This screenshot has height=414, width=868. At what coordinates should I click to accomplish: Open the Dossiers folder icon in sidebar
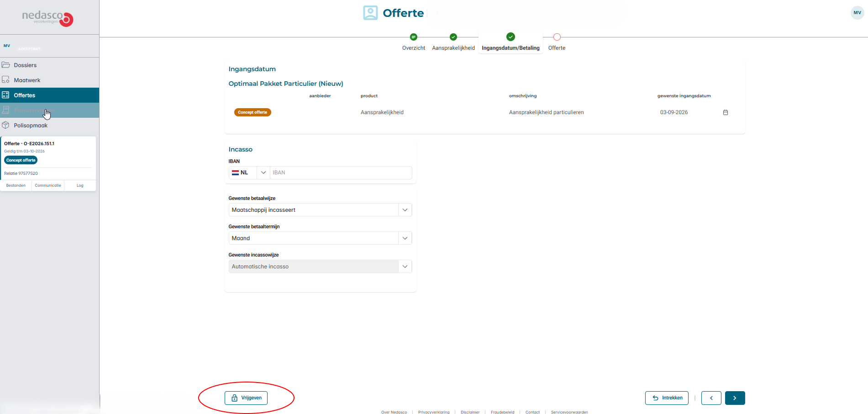(6, 65)
